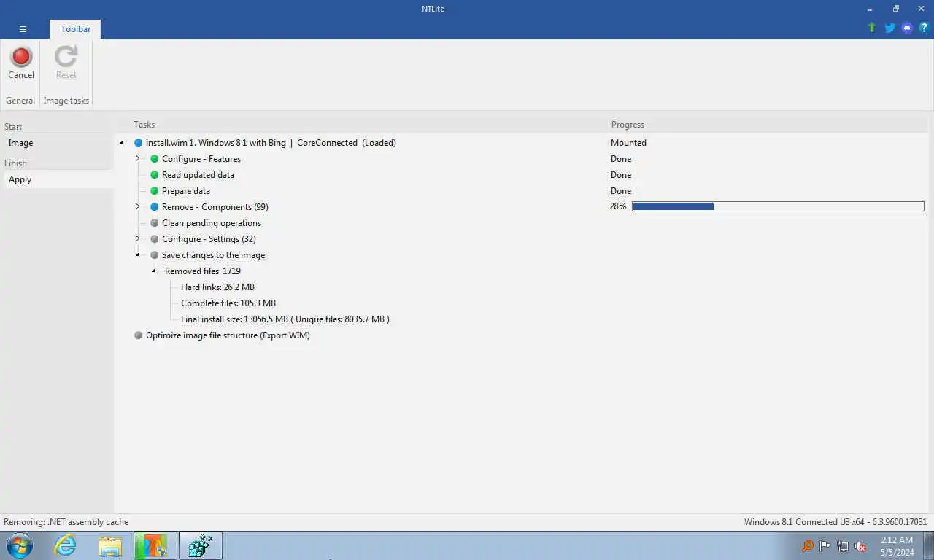Open the Image page in sidebar
The image size is (934, 560).
click(x=58, y=143)
